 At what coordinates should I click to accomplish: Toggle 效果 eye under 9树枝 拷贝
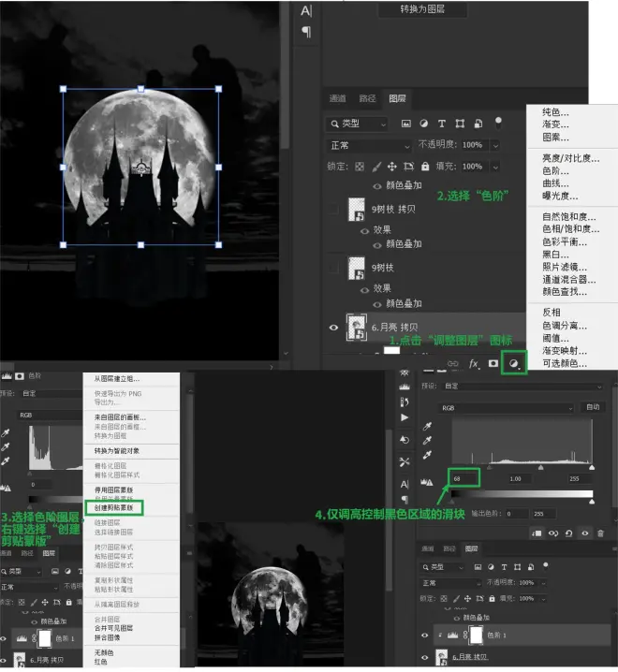point(364,231)
